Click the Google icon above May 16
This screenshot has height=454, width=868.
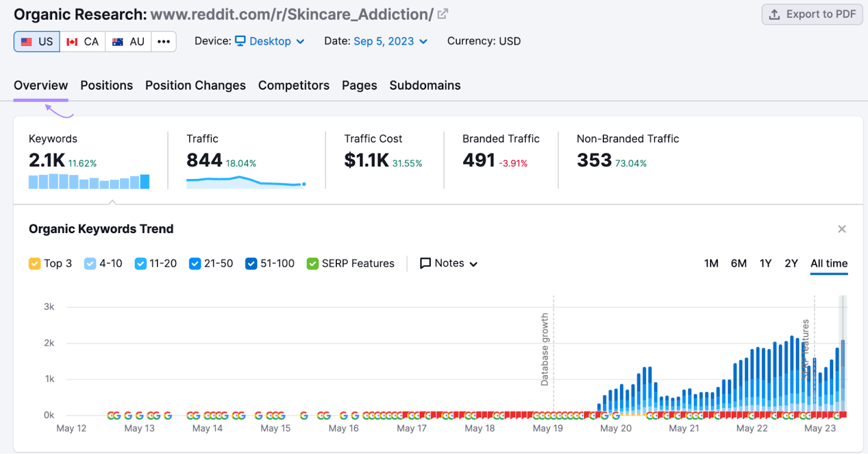point(343,415)
